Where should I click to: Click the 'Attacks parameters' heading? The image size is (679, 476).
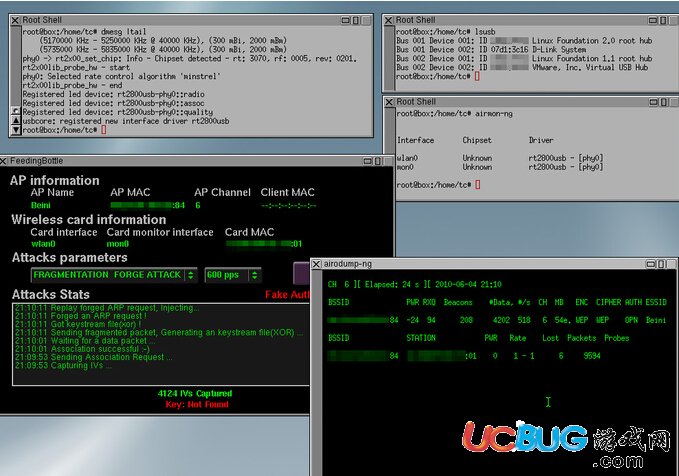click(x=70, y=258)
